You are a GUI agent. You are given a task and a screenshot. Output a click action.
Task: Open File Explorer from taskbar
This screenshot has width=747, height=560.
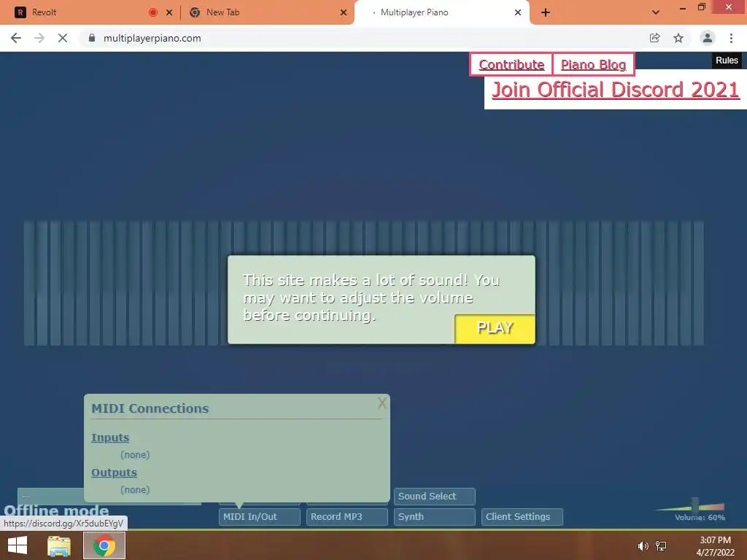59,545
